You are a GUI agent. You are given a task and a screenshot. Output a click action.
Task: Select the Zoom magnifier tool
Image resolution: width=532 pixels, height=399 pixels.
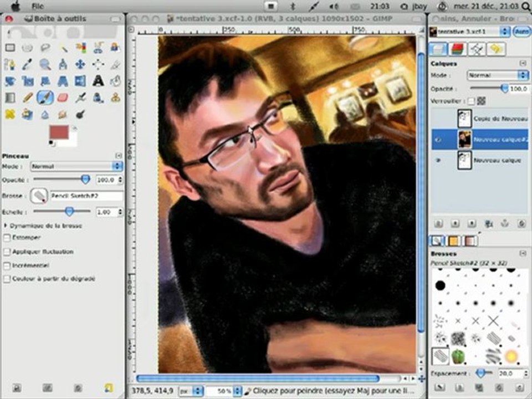(x=45, y=64)
